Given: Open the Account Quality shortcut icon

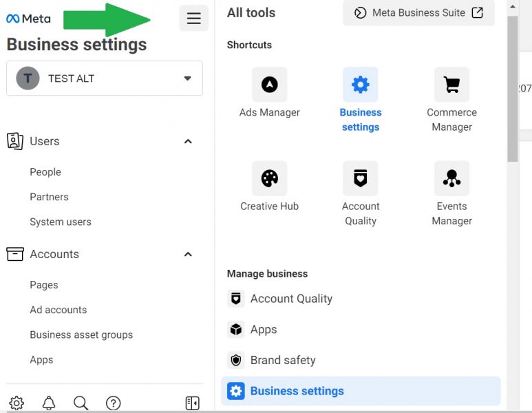Looking at the screenshot, I should click(360, 178).
